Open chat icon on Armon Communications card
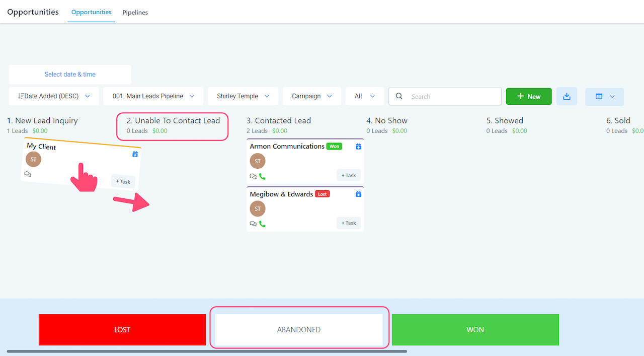 tap(253, 176)
